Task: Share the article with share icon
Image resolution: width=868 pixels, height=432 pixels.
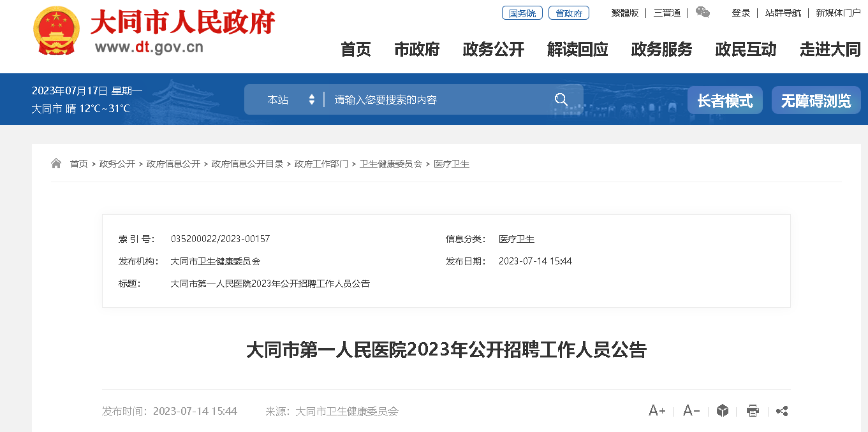Action: tap(782, 411)
